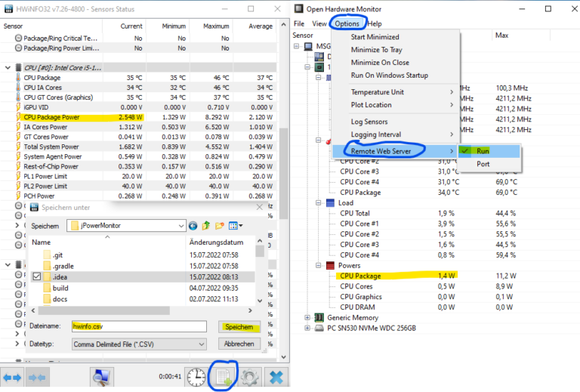Click the build folder icon
The width and height of the screenshot is (580, 392).
(47, 288)
